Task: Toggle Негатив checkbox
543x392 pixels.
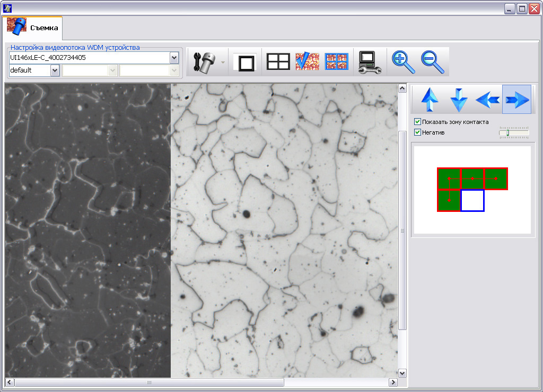Action: click(418, 132)
